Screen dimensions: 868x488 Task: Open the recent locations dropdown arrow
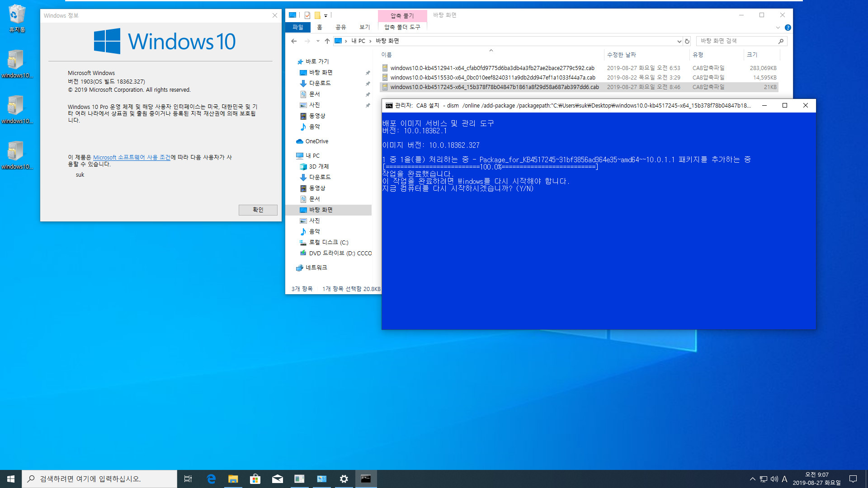point(318,41)
